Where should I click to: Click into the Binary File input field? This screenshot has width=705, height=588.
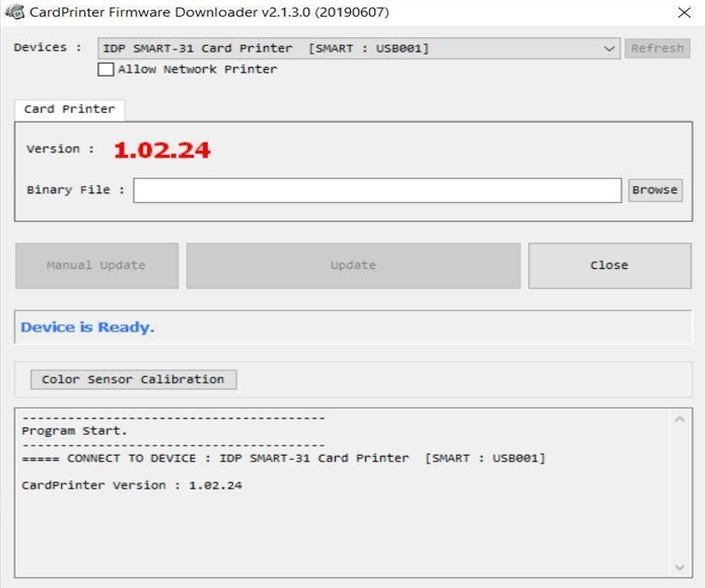click(377, 190)
